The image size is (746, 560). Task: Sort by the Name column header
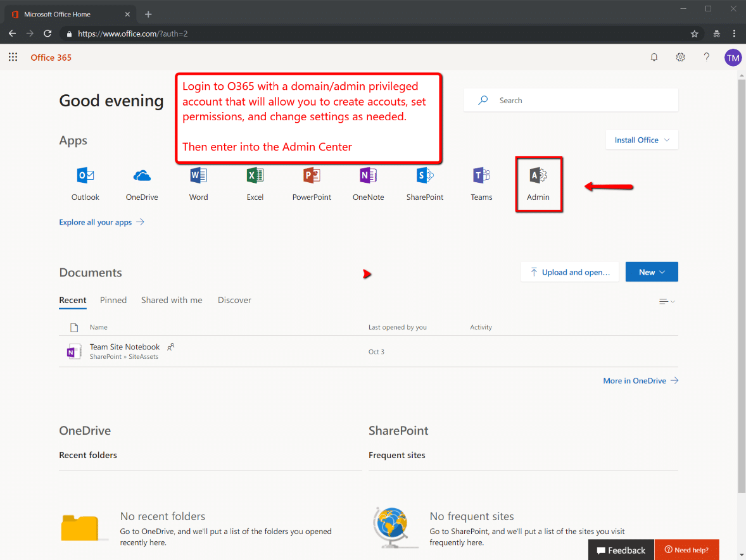[99, 327]
